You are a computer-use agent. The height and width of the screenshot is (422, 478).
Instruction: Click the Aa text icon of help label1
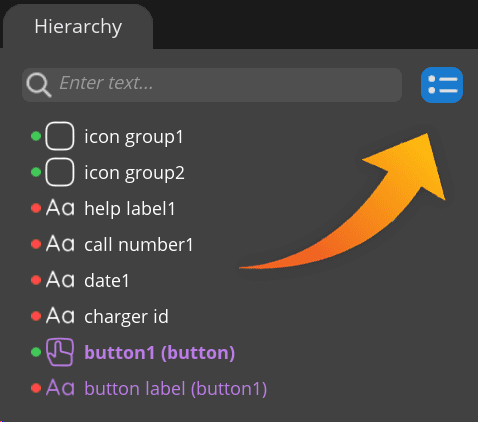pos(60,208)
